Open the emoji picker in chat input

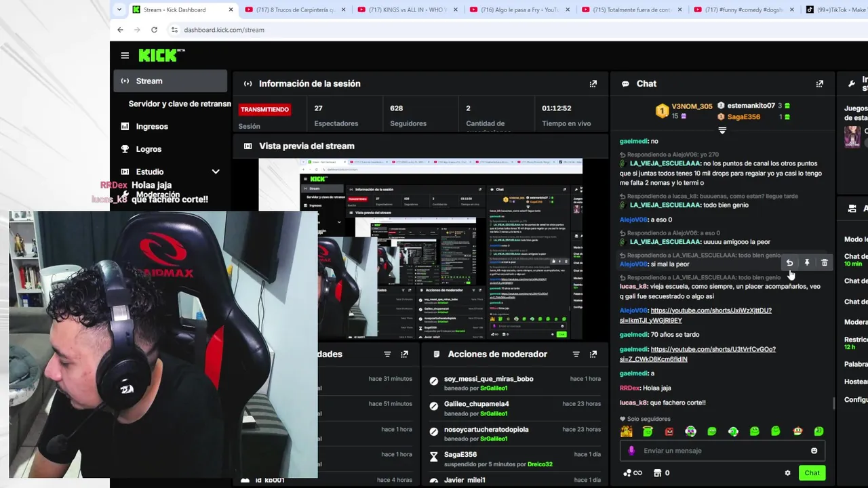point(814,451)
